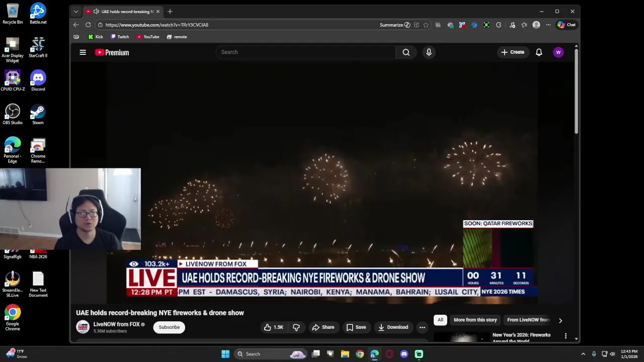
Task: Open the tab actions dropdown chevron
Action: (76, 12)
